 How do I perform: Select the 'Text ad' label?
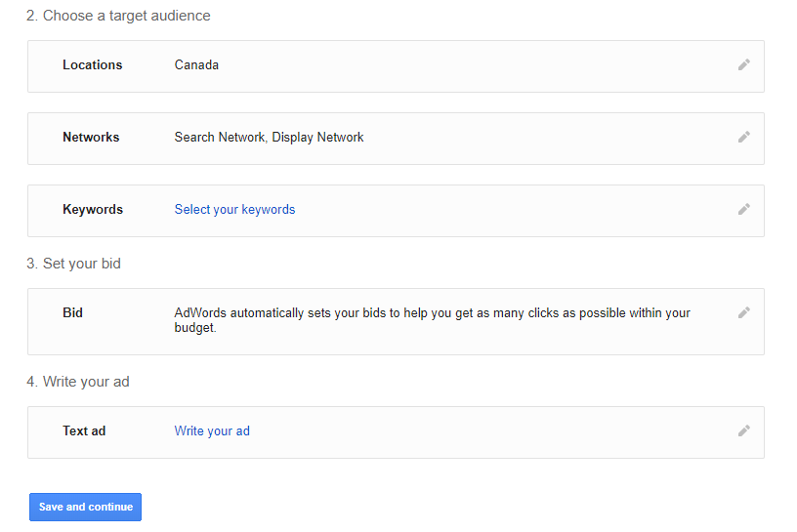tap(84, 430)
